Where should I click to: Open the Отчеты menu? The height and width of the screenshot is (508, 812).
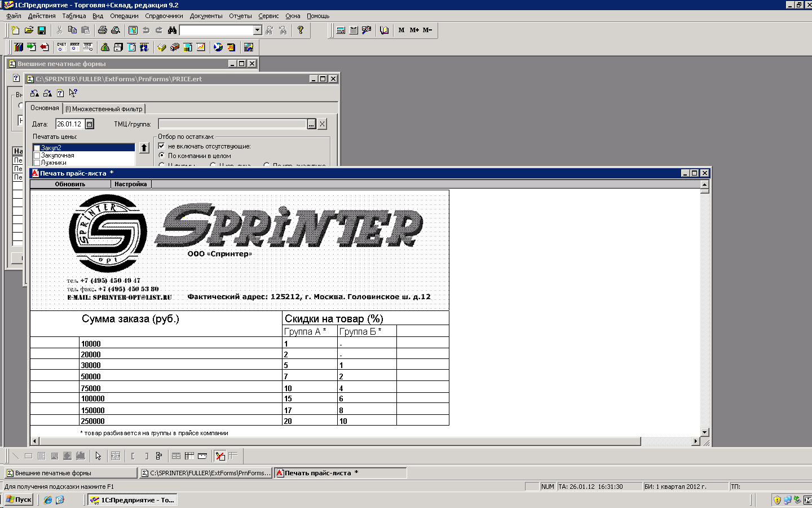click(x=240, y=16)
